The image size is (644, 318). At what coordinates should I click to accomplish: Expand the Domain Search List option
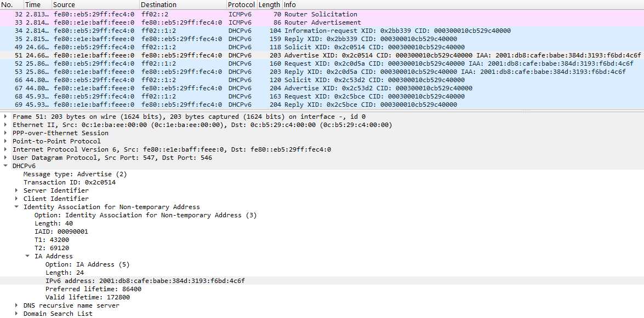pos(16,314)
